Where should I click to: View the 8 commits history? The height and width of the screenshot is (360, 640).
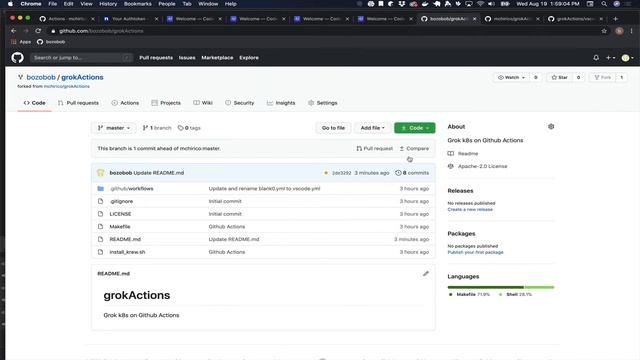[x=412, y=173]
